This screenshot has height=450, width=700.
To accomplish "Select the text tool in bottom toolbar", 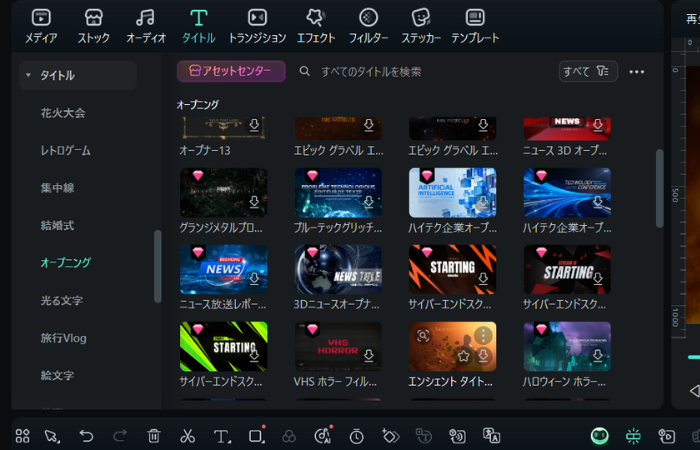I will (x=222, y=436).
